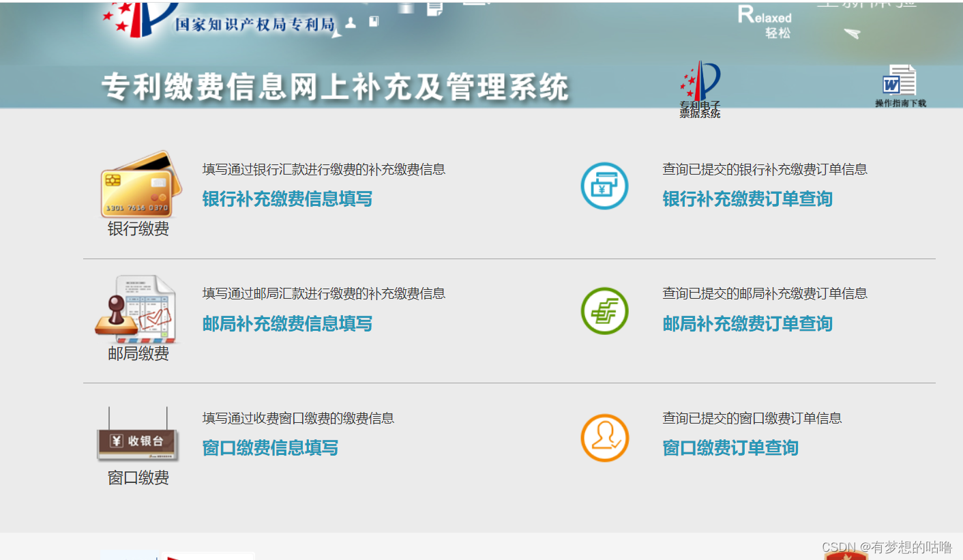Click text 填写通过银行汇款进行缴费的补充缴费信息

pyautogui.click(x=324, y=169)
